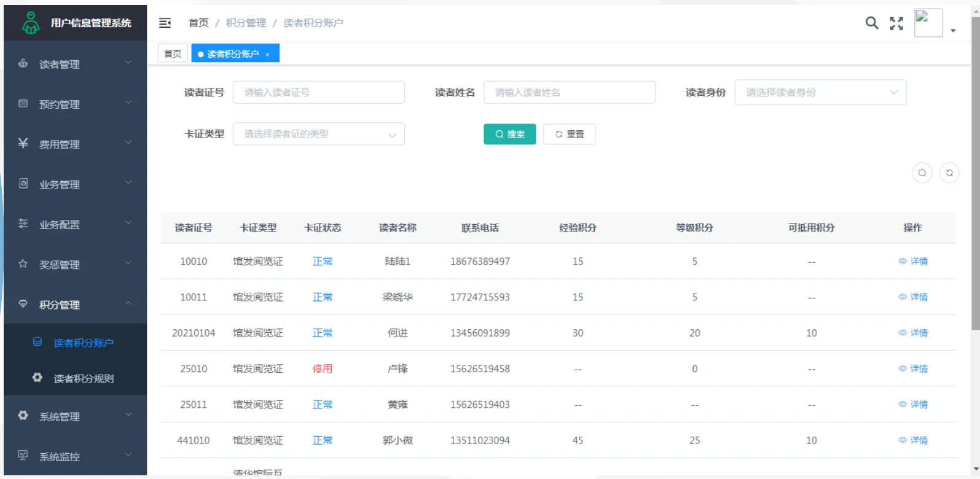The image size is (980, 479).
Task: Click the vertical page scrollbar
Action: (975, 174)
